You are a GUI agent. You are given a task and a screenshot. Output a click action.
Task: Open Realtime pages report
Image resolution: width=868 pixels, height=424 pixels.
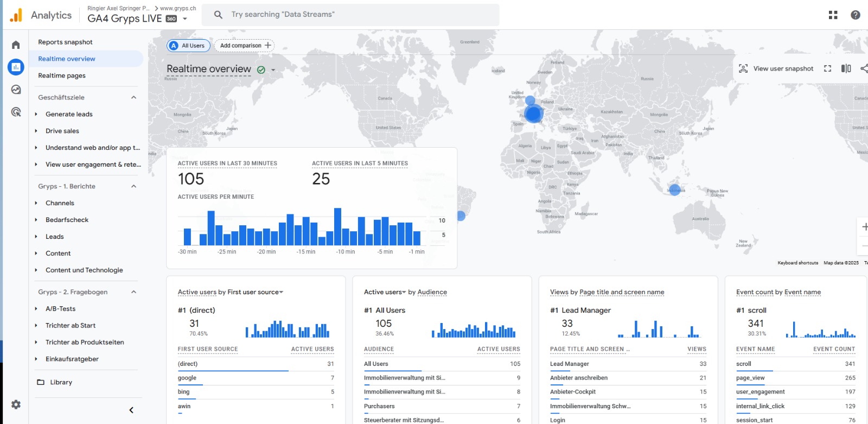point(62,76)
